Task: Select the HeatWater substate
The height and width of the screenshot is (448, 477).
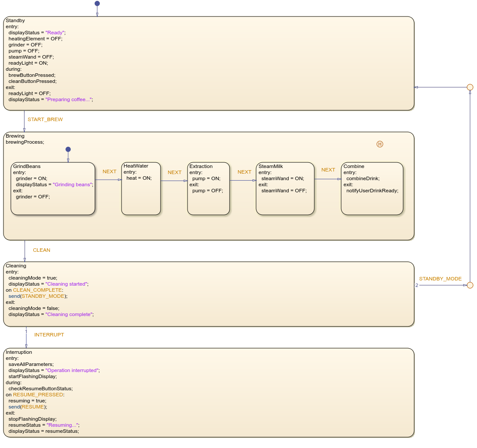Action: coord(141,189)
